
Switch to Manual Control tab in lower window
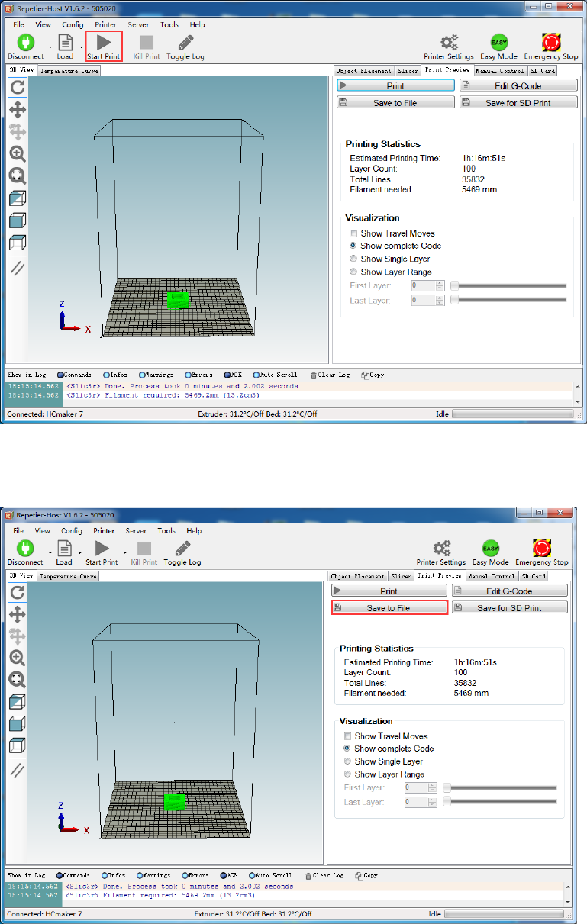pyautogui.click(x=492, y=576)
